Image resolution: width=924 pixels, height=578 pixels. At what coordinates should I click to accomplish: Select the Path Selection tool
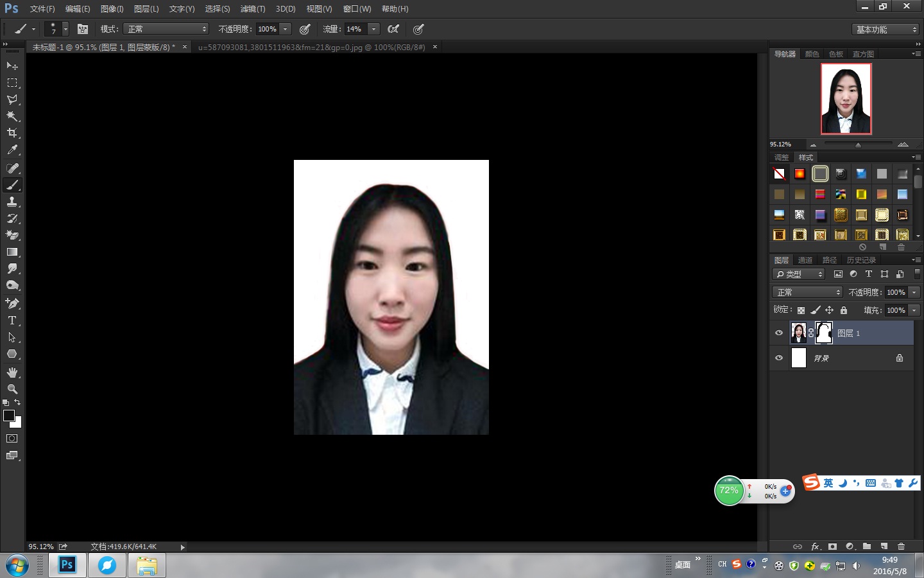click(12, 337)
